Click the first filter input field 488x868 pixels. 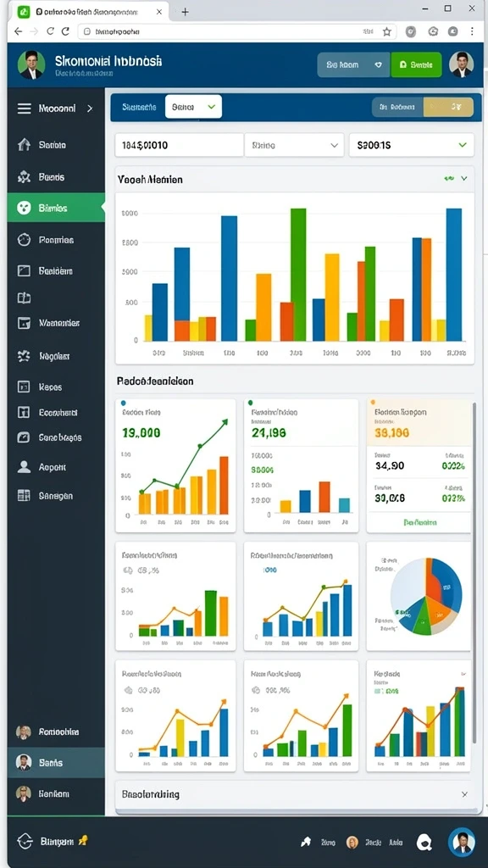point(179,145)
